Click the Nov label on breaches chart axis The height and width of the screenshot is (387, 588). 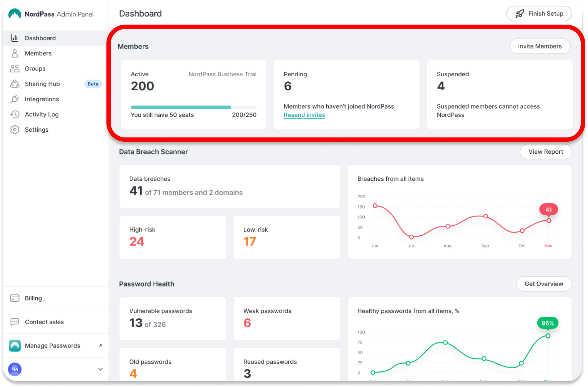click(x=548, y=246)
